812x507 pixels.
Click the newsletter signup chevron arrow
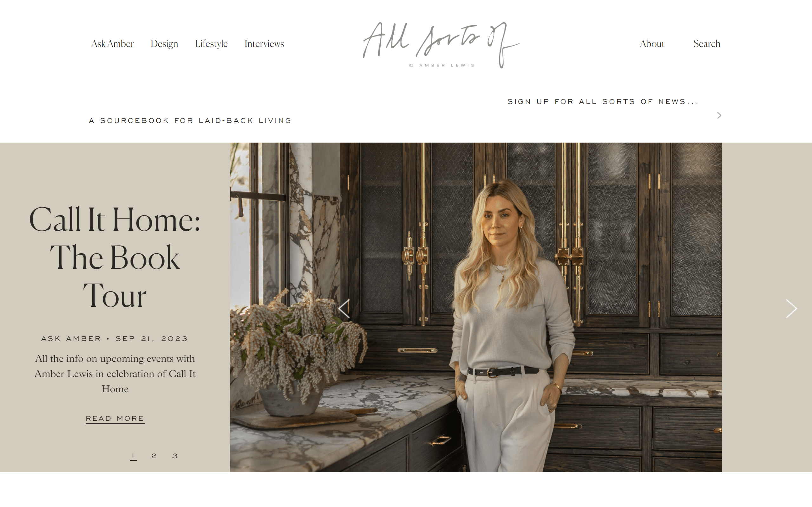[x=719, y=115]
